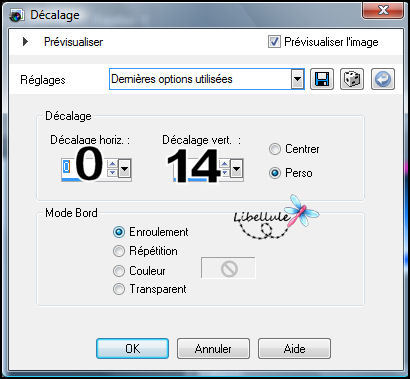Confirm with the OK button

132,349
